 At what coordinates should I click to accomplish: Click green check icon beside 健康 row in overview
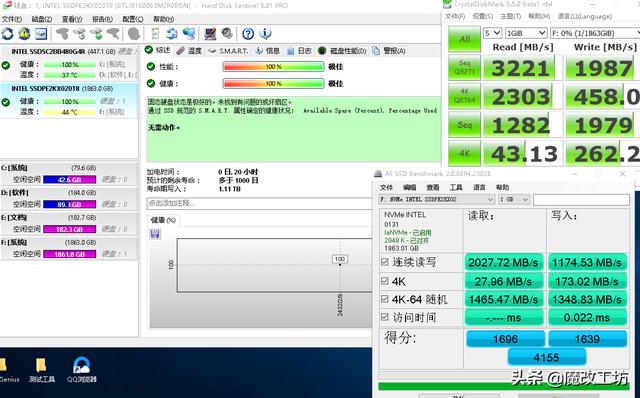[151, 83]
